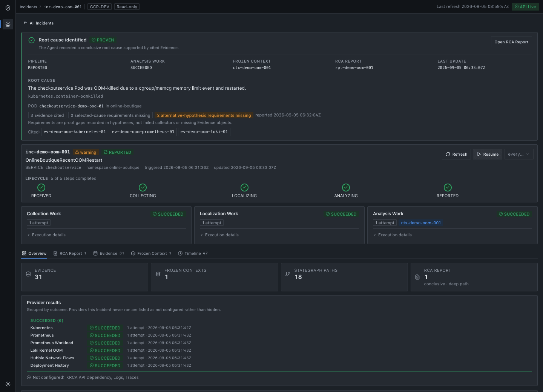Open the ctx-demo-oom-001 context link
The image size is (543, 392).
[421, 223]
